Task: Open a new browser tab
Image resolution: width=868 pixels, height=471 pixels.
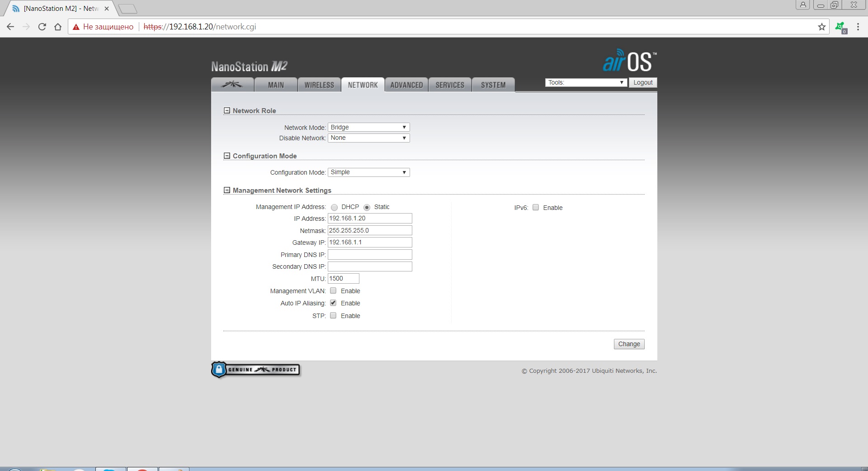Action: tap(127, 9)
